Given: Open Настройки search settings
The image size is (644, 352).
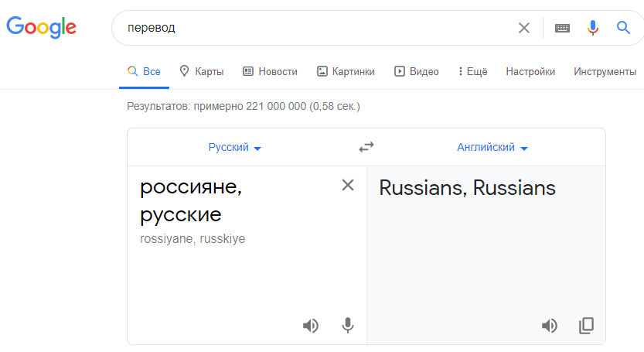Looking at the screenshot, I should 530,71.
